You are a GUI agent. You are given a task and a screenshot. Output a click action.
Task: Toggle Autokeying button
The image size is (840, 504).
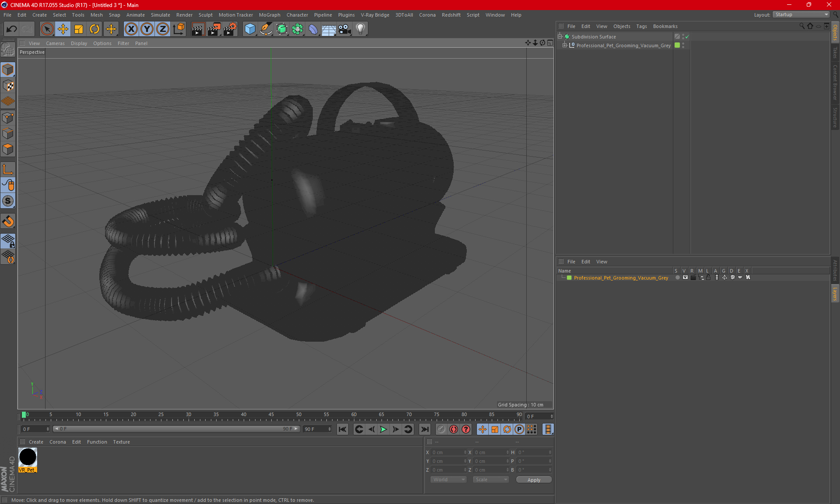[454, 429]
